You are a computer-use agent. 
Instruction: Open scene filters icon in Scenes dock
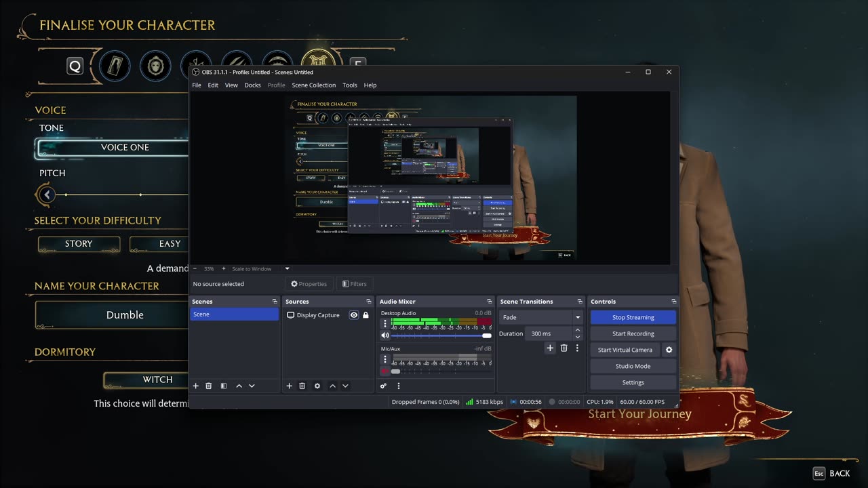(223, 386)
